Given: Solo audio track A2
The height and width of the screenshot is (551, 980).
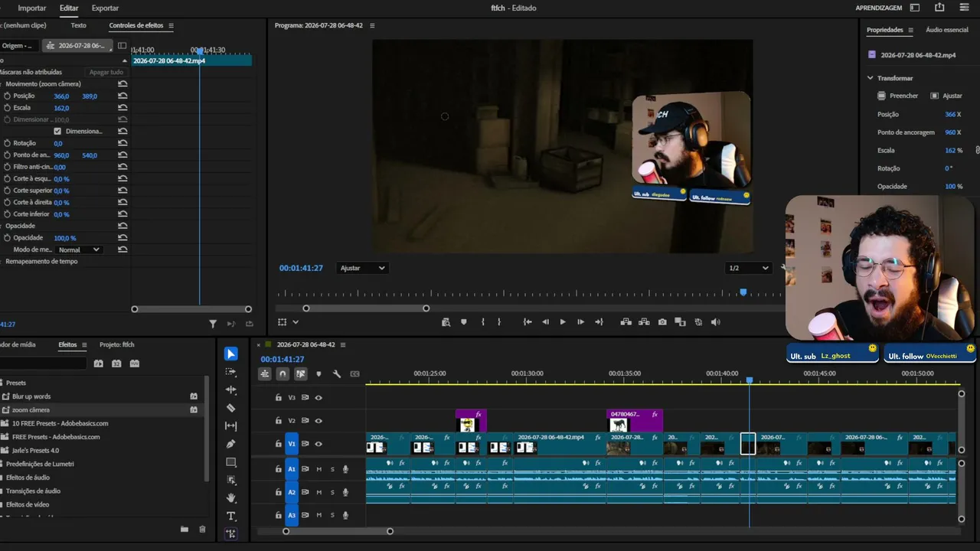Looking at the screenshot, I should pos(332,492).
